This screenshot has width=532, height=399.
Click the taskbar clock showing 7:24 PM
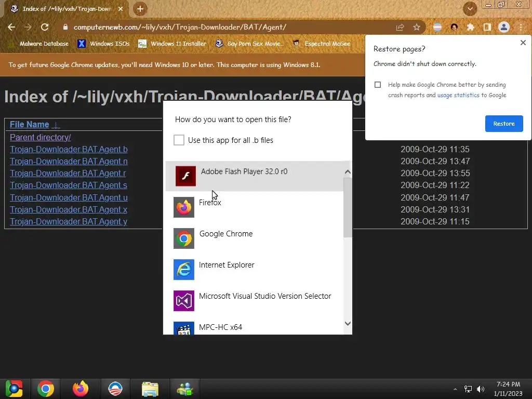(x=508, y=389)
